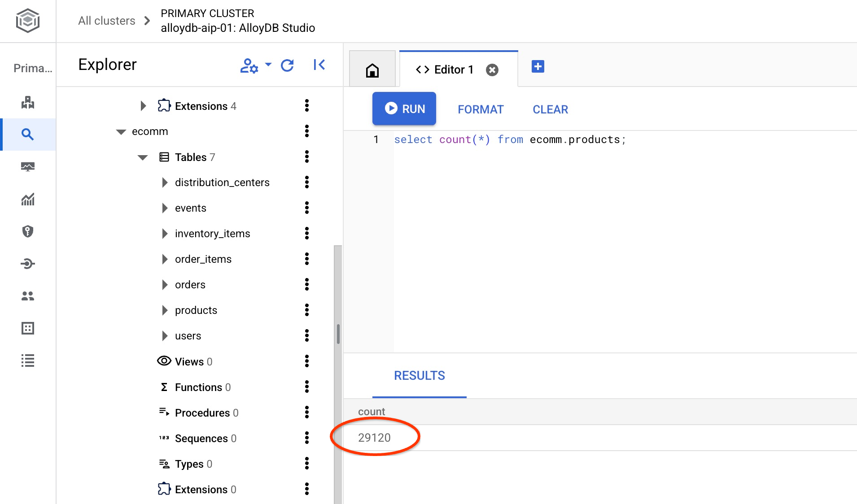The width and height of the screenshot is (857, 504).
Task: Open the AlloyDB Studio search icon in sidebar
Action: pyautogui.click(x=28, y=135)
